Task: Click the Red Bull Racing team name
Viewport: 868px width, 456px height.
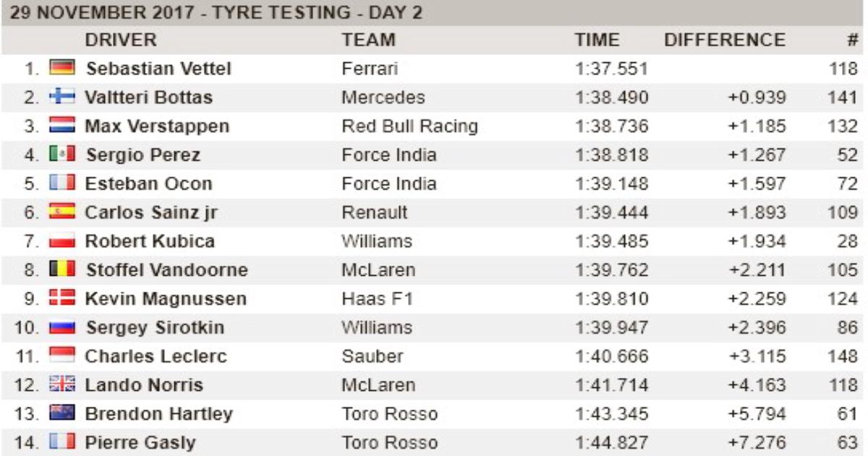Action: pyautogui.click(x=409, y=126)
